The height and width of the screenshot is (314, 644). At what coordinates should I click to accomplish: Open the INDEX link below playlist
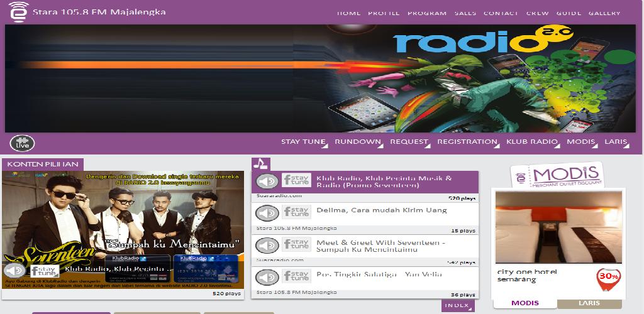pyautogui.click(x=458, y=305)
